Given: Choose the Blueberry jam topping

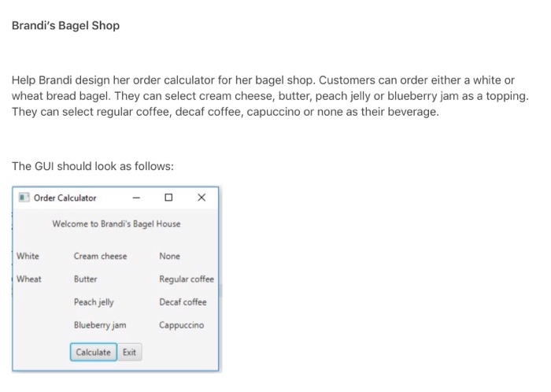Looking at the screenshot, I should point(100,325).
